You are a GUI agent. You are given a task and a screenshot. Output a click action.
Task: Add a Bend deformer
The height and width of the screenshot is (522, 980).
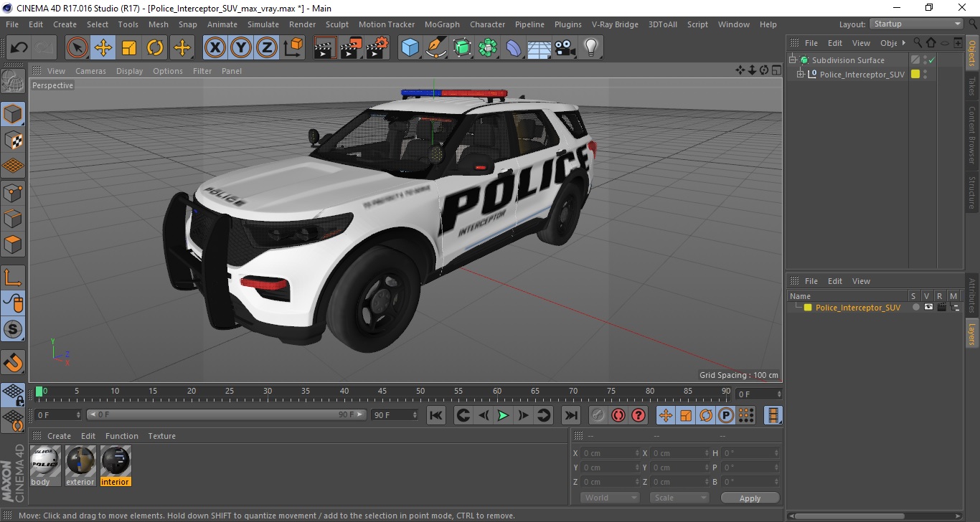click(x=514, y=48)
